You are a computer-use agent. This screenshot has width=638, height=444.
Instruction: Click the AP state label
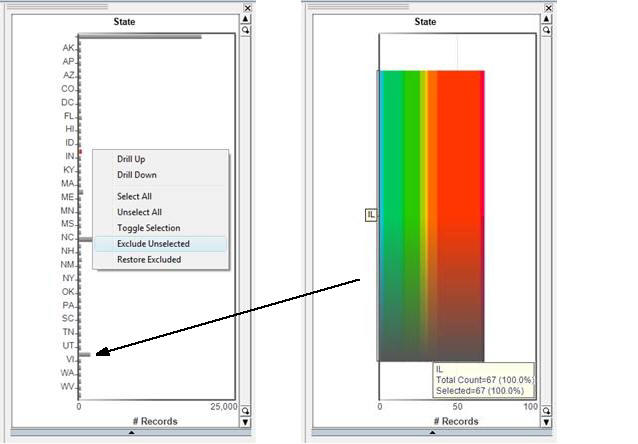68,61
